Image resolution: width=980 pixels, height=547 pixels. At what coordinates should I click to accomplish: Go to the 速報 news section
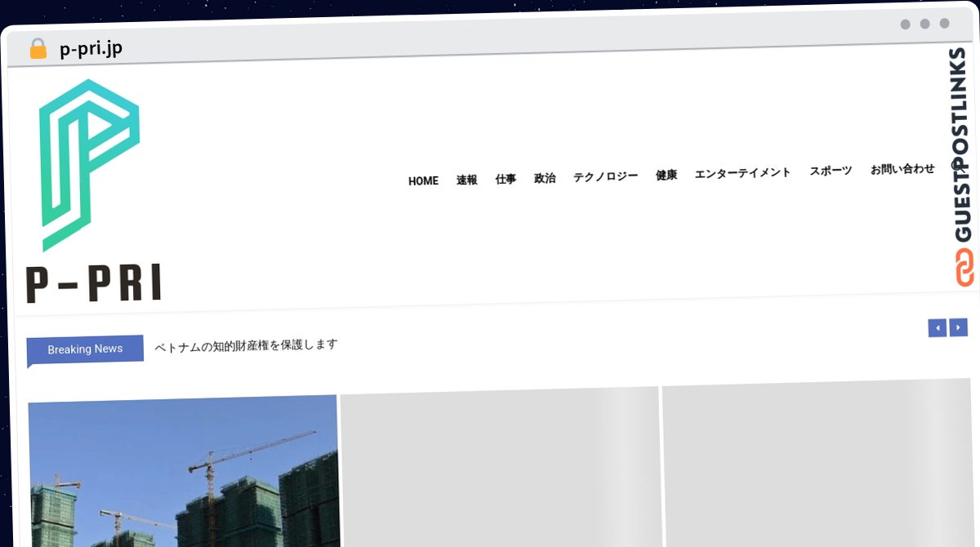point(466,180)
